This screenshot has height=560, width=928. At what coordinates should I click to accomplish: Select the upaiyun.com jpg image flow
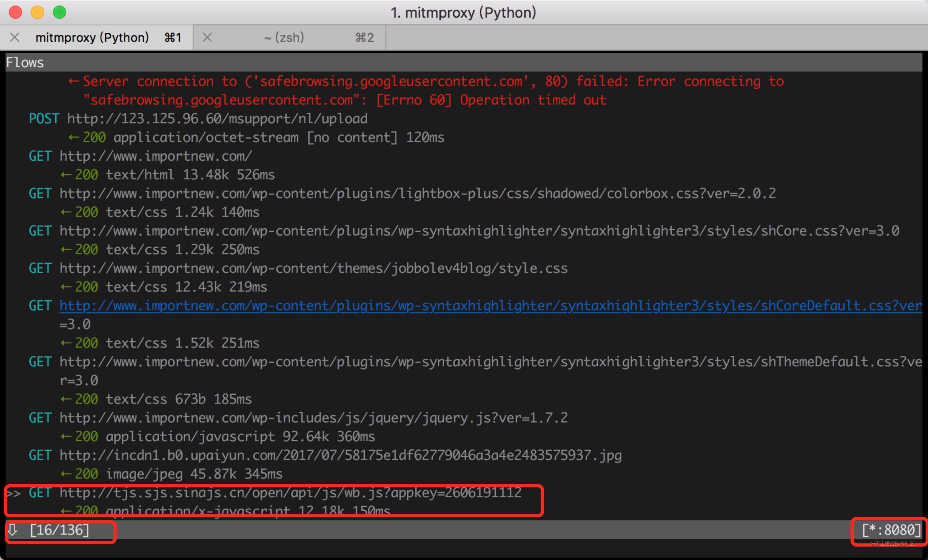tap(340, 455)
